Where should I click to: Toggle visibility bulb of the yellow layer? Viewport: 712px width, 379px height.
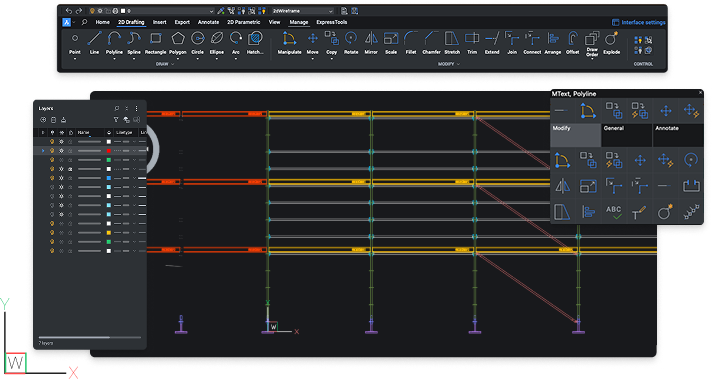coord(52,232)
